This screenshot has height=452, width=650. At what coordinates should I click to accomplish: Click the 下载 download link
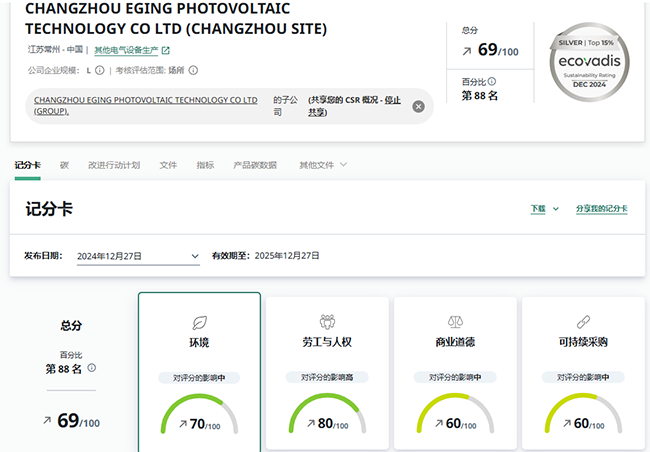point(538,209)
